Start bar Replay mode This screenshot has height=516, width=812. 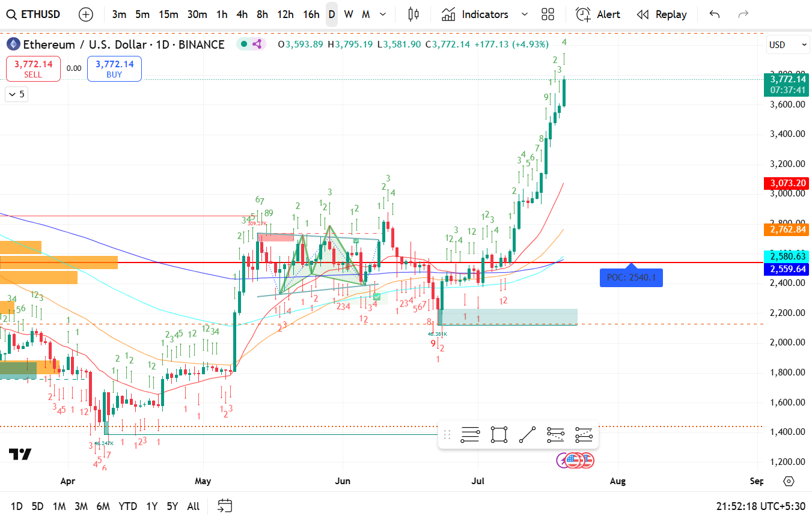[661, 14]
